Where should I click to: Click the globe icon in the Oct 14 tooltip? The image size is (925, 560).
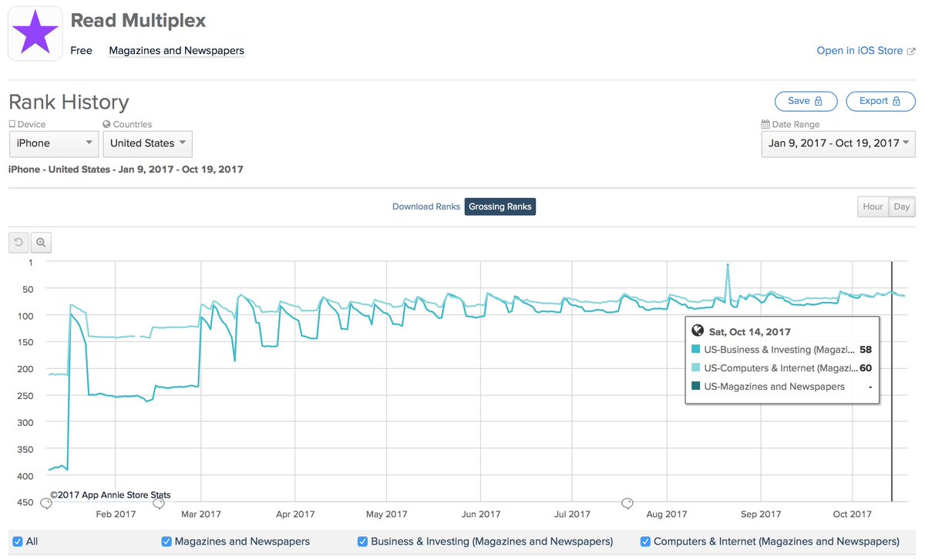point(698,331)
